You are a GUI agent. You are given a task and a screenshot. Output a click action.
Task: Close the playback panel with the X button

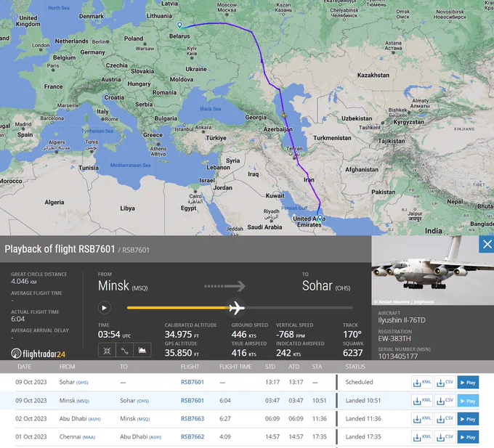click(x=487, y=244)
